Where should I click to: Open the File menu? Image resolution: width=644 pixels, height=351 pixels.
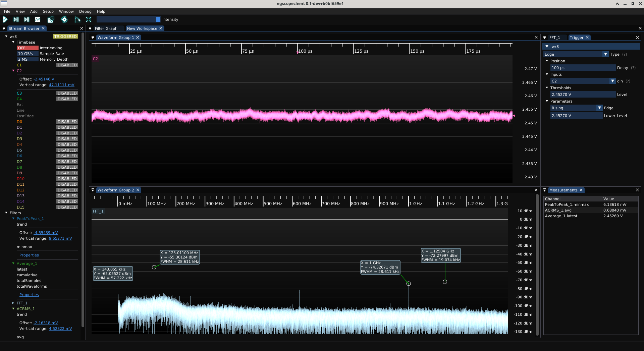[7, 11]
